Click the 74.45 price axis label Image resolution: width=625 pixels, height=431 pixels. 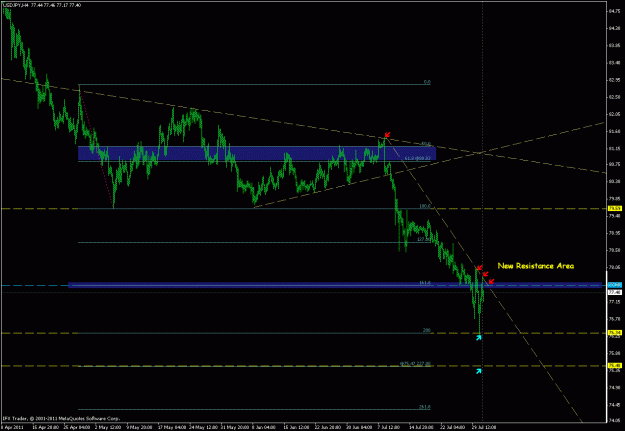click(613, 404)
